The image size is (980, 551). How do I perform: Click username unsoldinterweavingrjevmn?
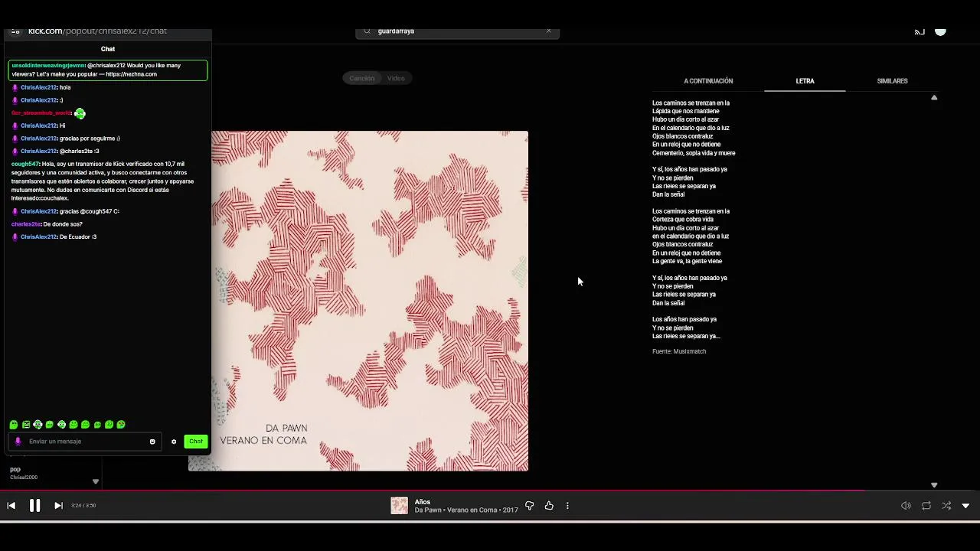point(48,66)
